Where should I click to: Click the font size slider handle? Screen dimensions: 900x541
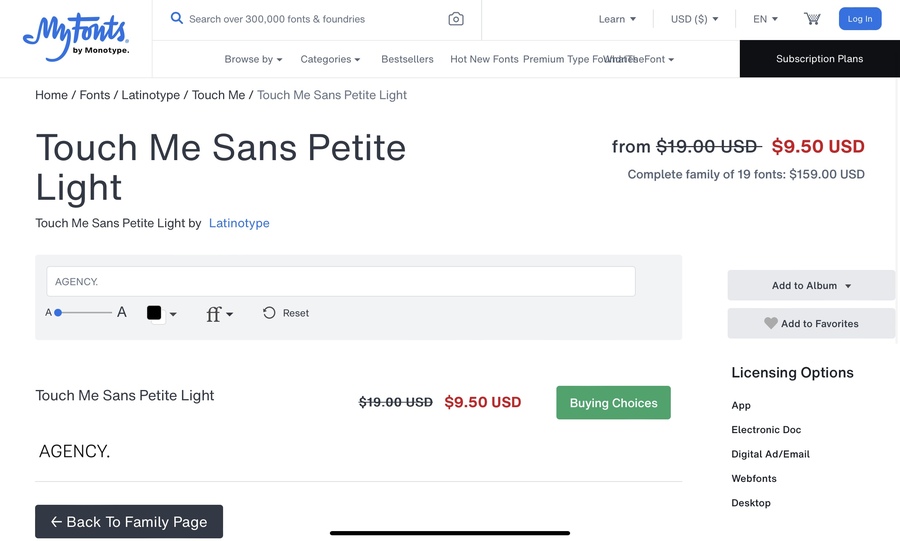coord(58,313)
